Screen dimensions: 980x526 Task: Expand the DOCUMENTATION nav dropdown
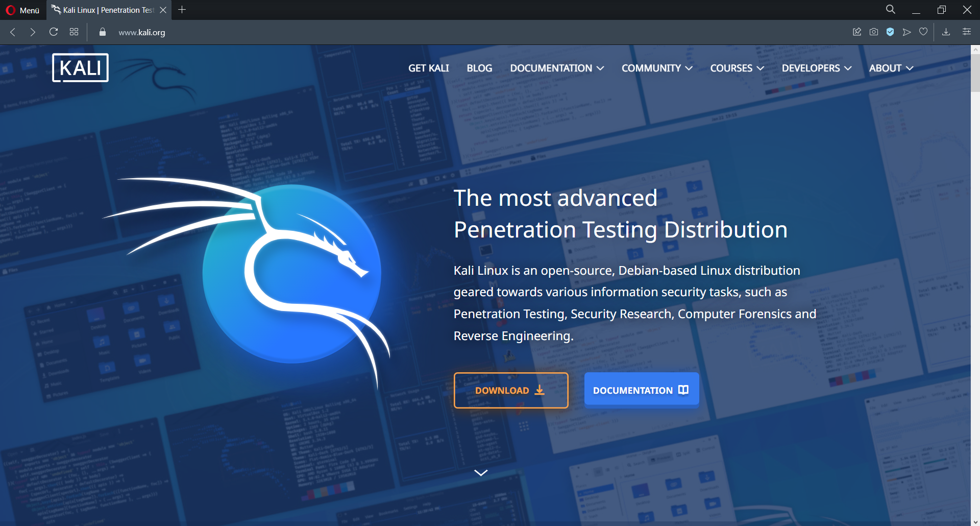tap(557, 68)
